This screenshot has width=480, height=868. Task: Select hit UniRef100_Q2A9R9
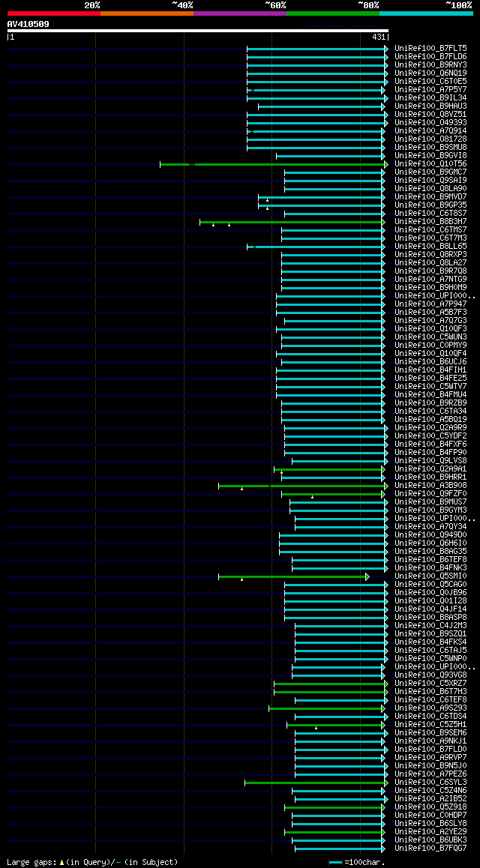430,428
